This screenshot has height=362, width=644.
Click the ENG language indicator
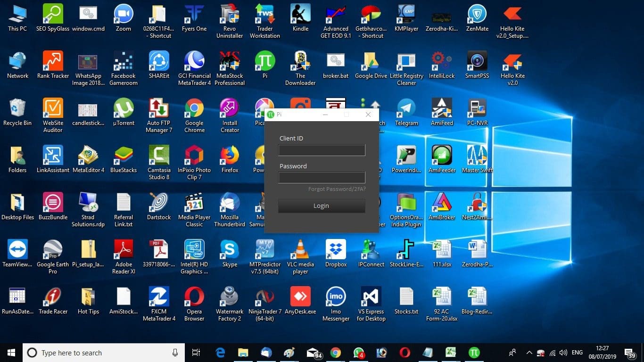coord(577,353)
